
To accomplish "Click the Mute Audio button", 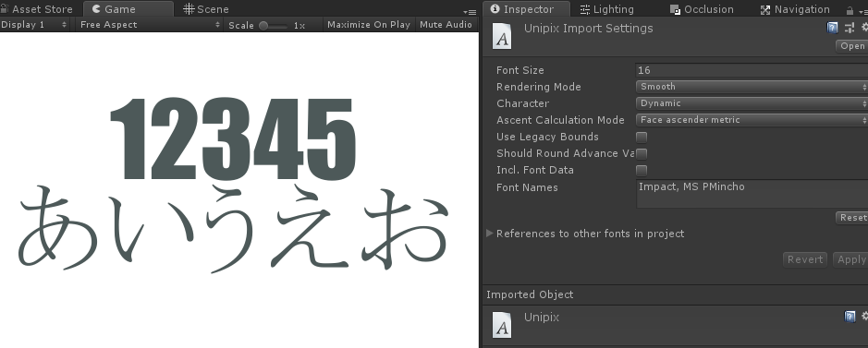I will click(x=446, y=25).
